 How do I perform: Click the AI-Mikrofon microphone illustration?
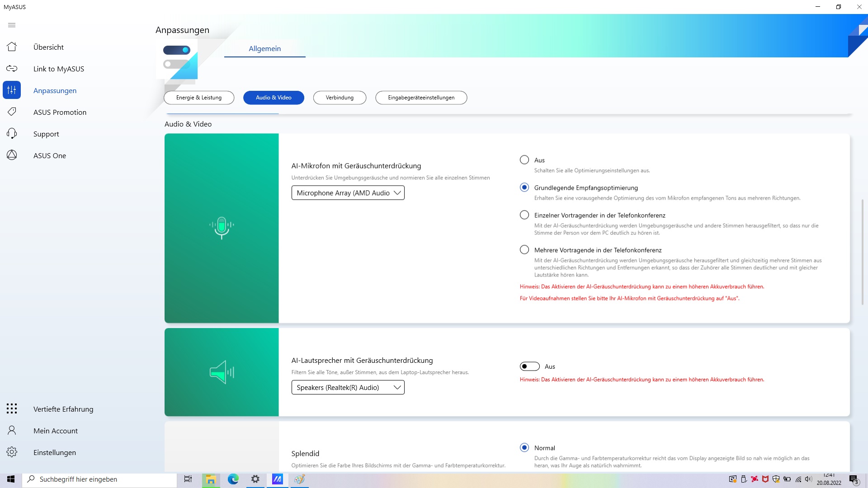[222, 228]
